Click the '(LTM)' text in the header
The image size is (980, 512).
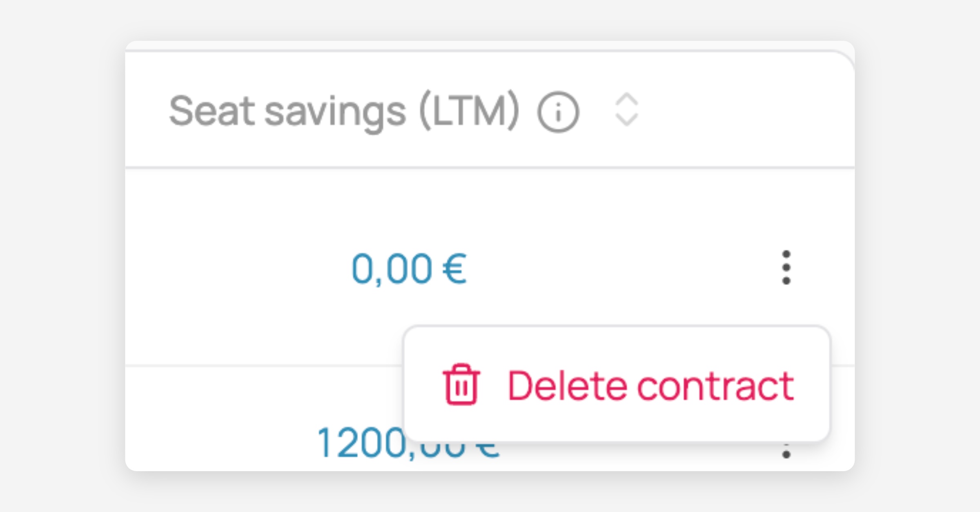[469, 111]
